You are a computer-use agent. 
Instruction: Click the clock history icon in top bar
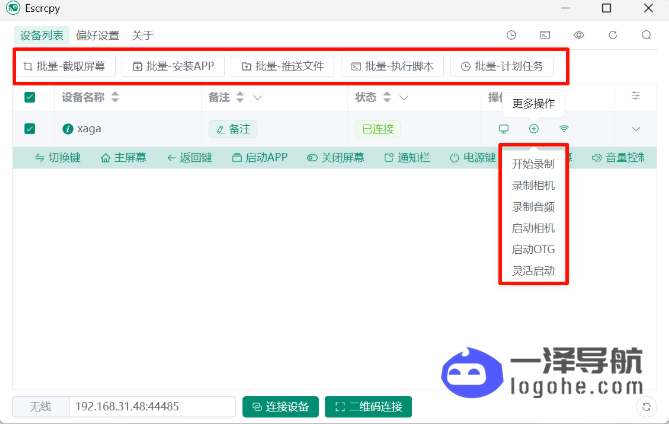(512, 35)
